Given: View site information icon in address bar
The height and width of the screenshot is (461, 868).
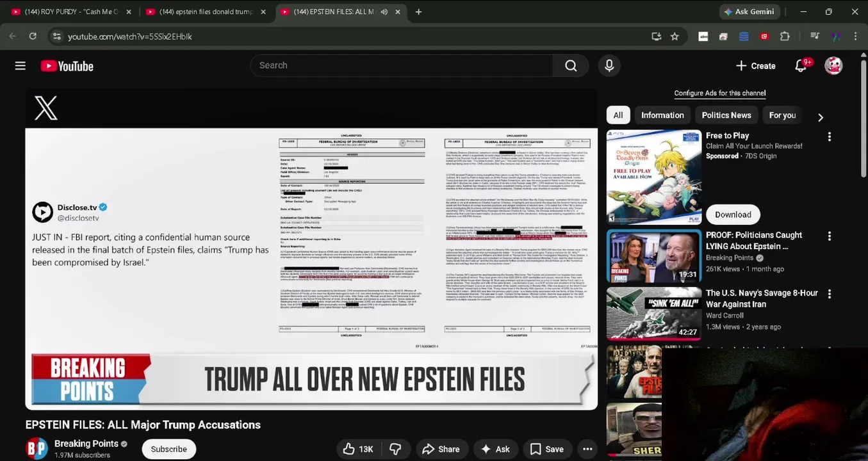Looking at the screenshot, I should pyautogui.click(x=56, y=36).
